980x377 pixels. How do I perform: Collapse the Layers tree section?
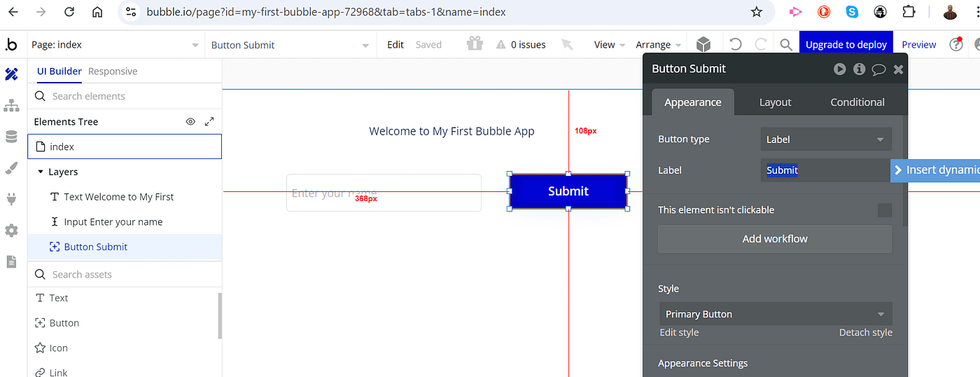click(41, 172)
